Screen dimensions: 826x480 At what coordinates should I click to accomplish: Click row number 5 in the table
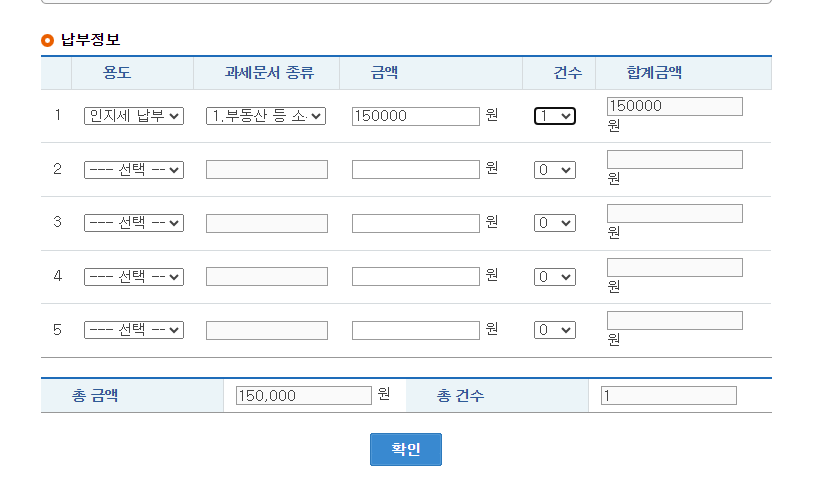click(57, 330)
